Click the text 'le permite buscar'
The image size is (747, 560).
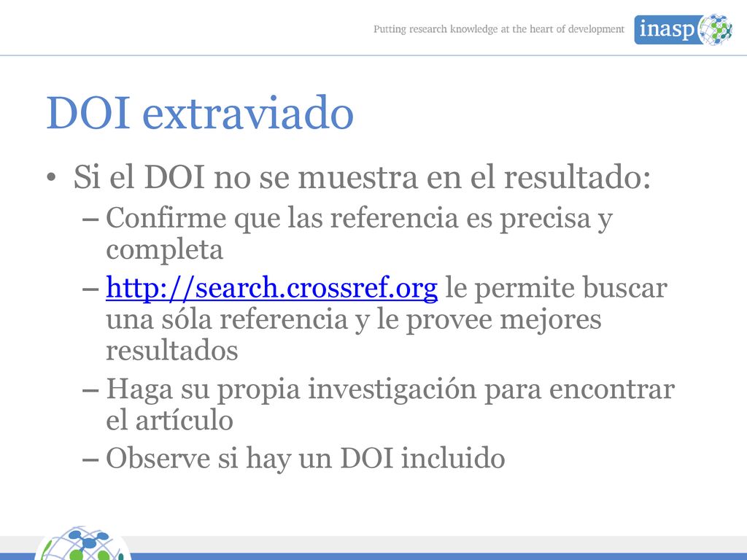pyautogui.click(x=555, y=288)
